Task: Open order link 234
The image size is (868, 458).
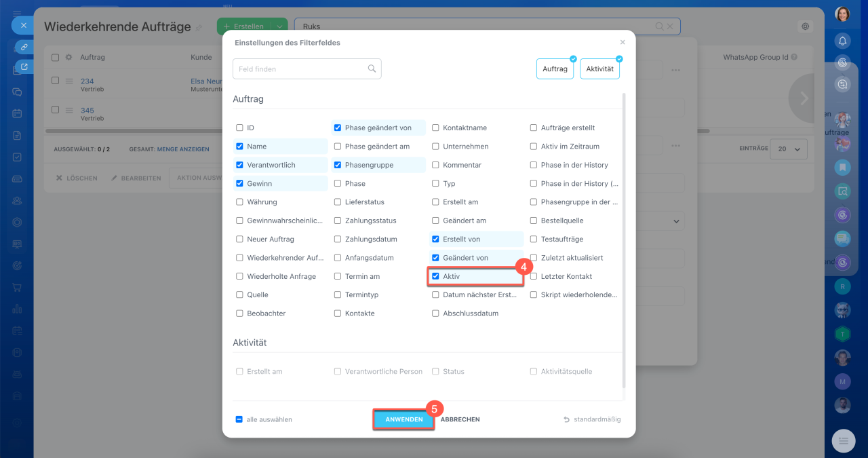Action: coord(87,81)
